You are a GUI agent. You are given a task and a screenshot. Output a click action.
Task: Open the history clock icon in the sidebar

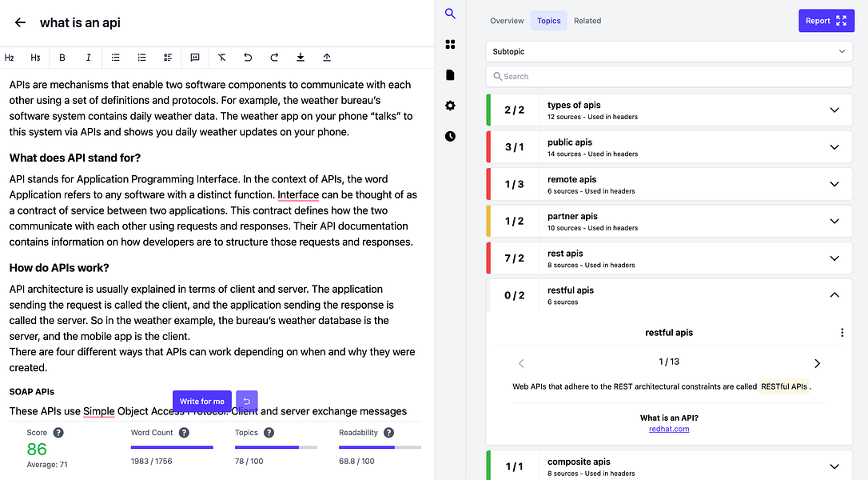450,136
